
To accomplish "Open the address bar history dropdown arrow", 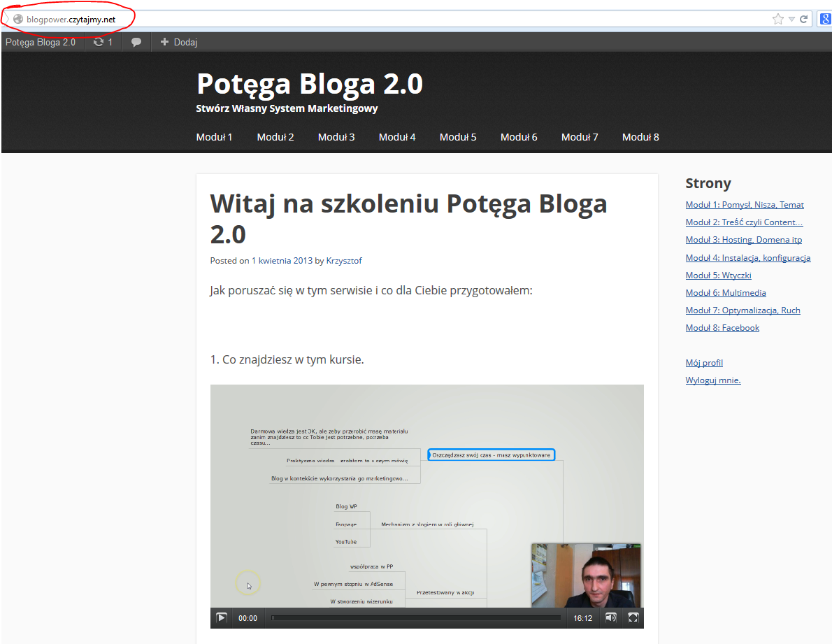I will pyautogui.click(x=791, y=20).
